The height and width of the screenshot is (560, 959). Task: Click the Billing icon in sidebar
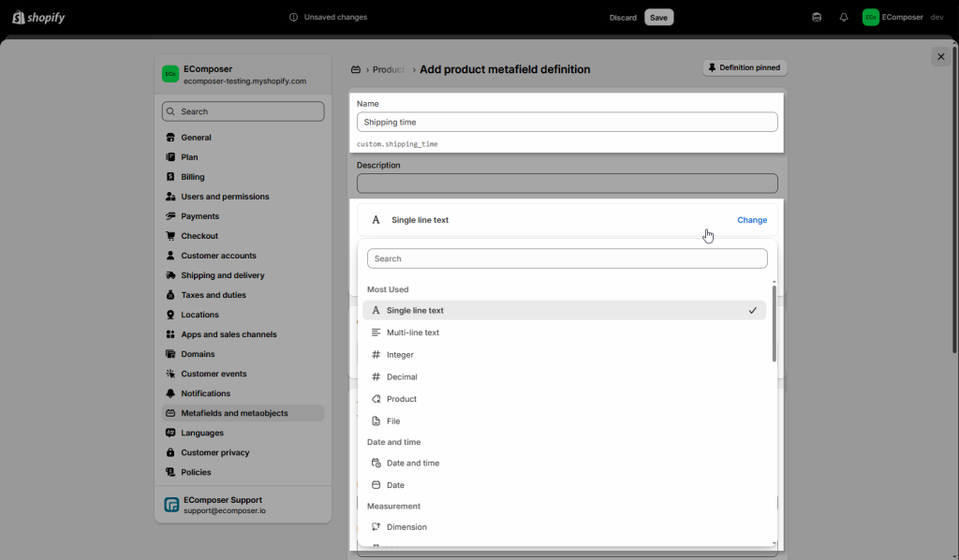[x=170, y=177]
